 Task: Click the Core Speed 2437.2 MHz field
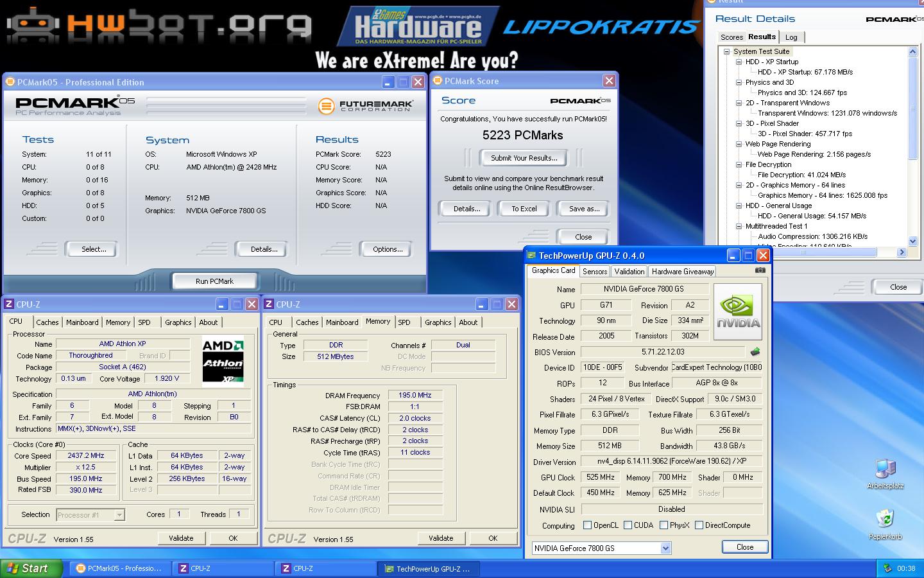(x=86, y=455)
